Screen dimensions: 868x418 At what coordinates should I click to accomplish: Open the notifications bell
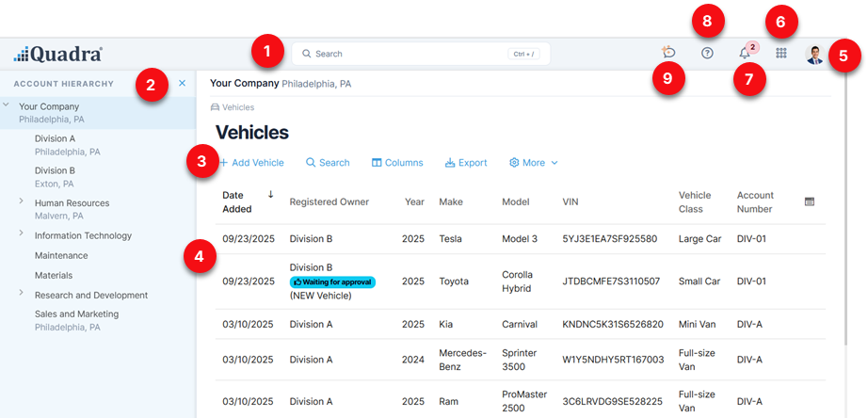point(744,54)
